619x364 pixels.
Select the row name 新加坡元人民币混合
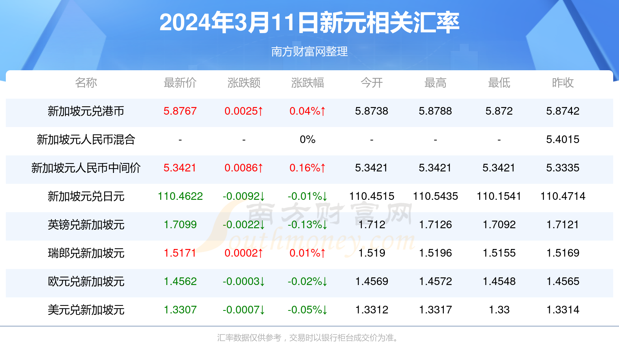tap(86, 139)
